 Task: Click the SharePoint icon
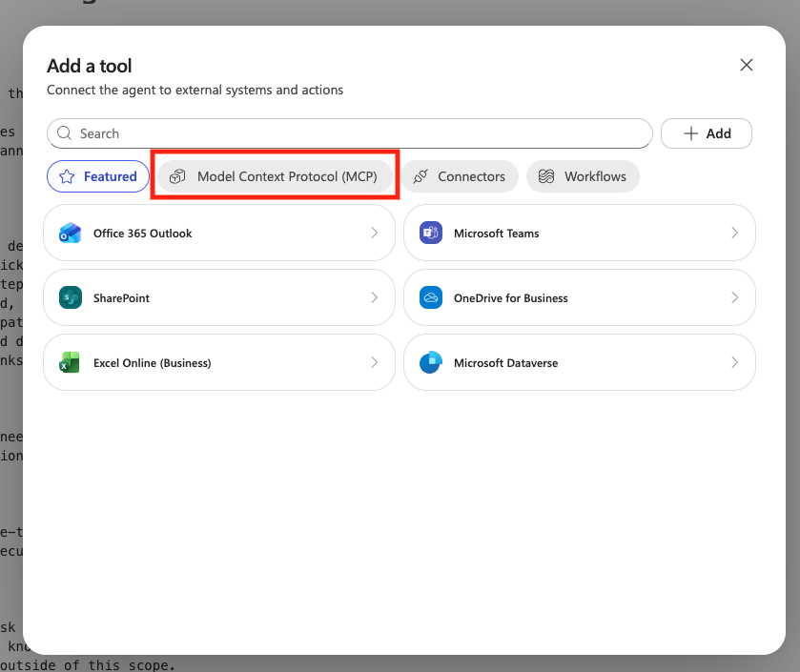point(71,297)
